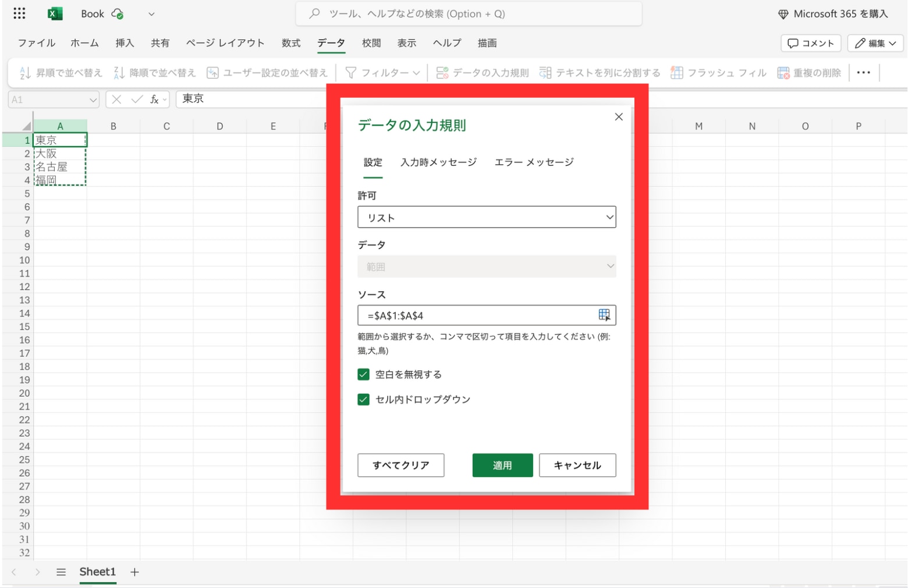Toggle the セル内ドロップダウン checkbox
The image size is (908, 588).
363,399
